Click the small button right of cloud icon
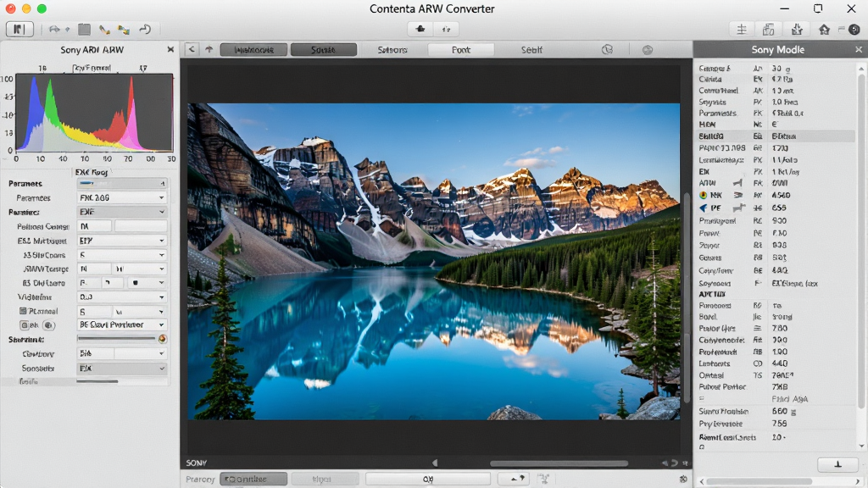The image size is (868, 488). (446, 29)
